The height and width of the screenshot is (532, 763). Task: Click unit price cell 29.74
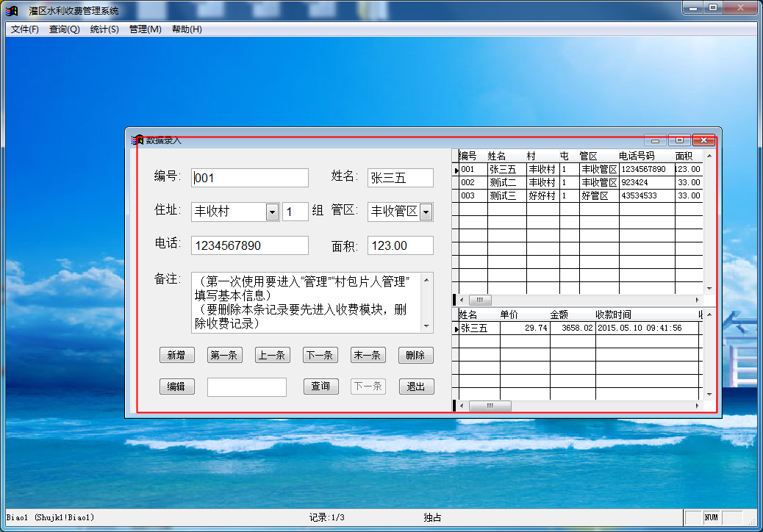click(525, 328)
